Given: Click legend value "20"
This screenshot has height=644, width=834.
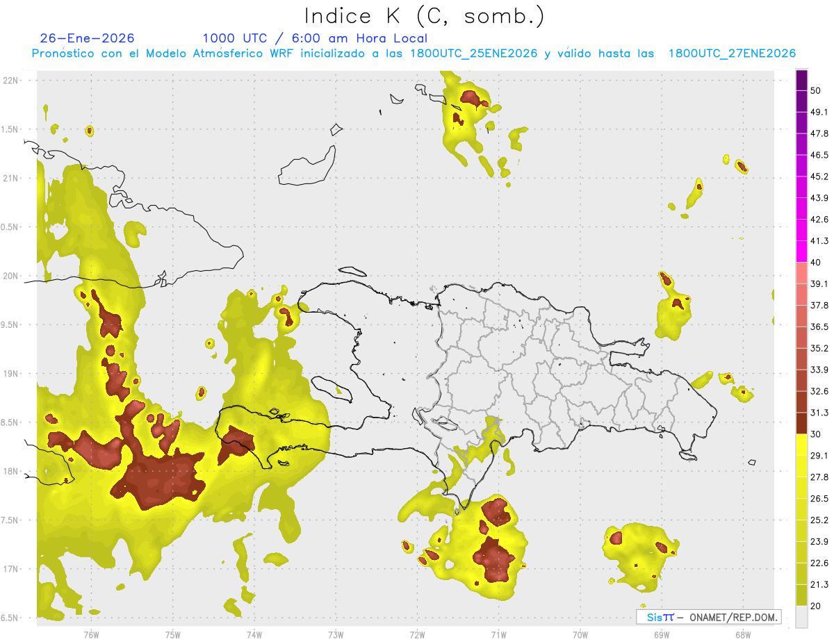Looking at the screenshot, I should (x=817, y=606).
